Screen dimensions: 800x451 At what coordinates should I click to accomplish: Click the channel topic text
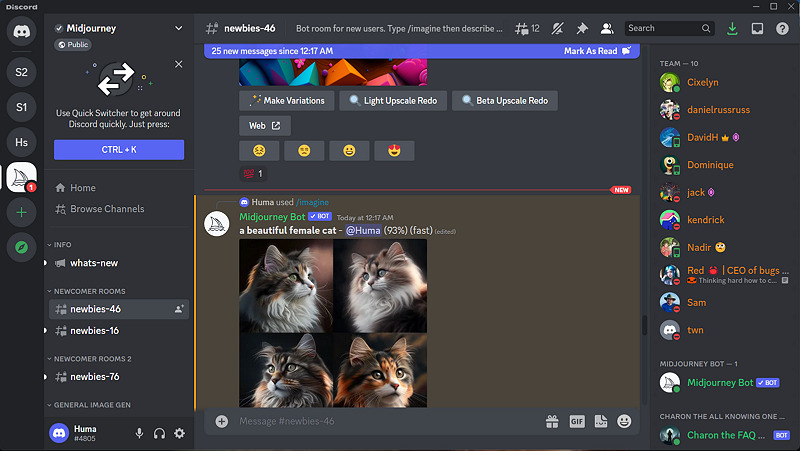399,29
